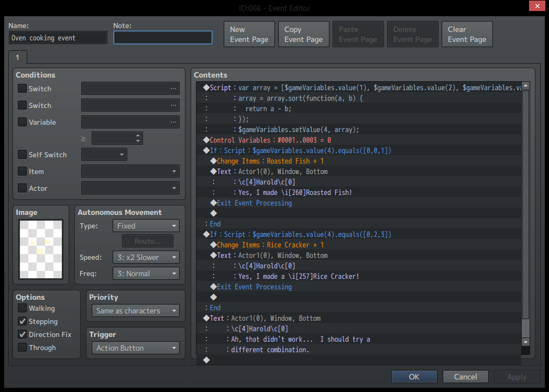Click contents scrollbar up arrow
The width and height of the screenshot is (549, 392).
pyautogui.click(x=525, y=86)
